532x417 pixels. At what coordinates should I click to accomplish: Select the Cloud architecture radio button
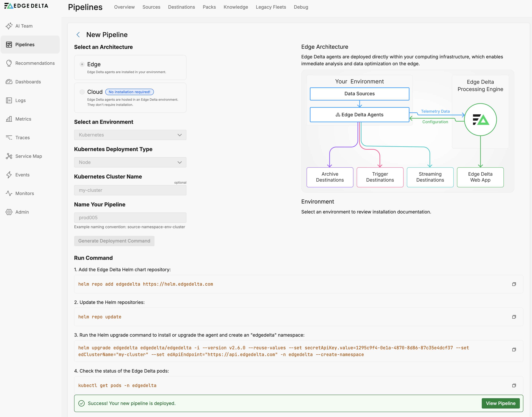(82, 92)
